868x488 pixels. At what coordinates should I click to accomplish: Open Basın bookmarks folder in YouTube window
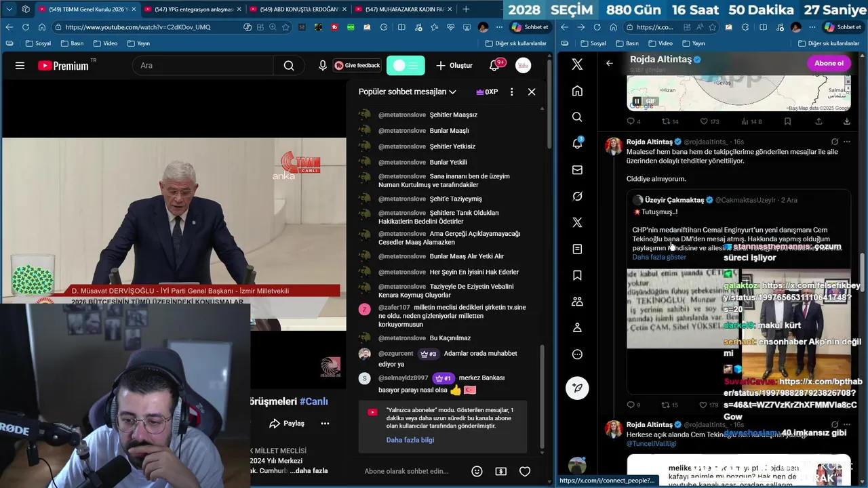click(x=72, y=43)
